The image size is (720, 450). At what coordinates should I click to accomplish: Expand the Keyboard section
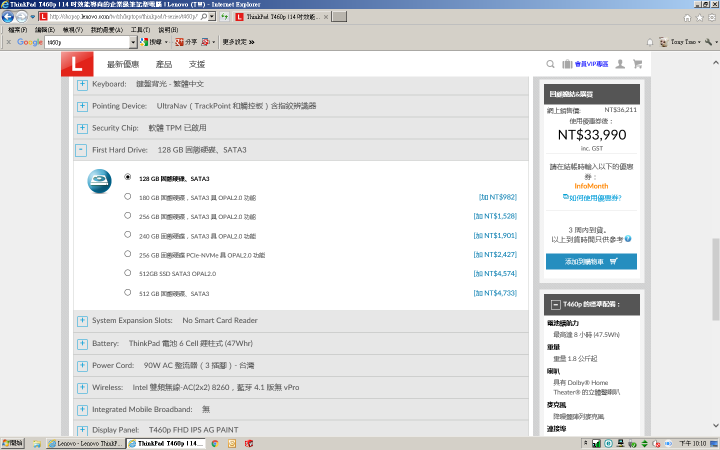82,84
